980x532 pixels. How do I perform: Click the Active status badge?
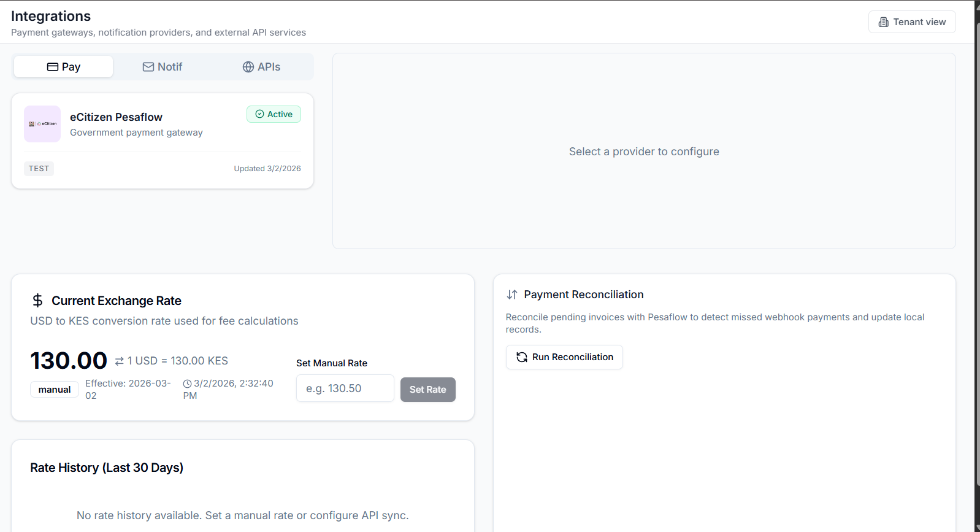274,114
